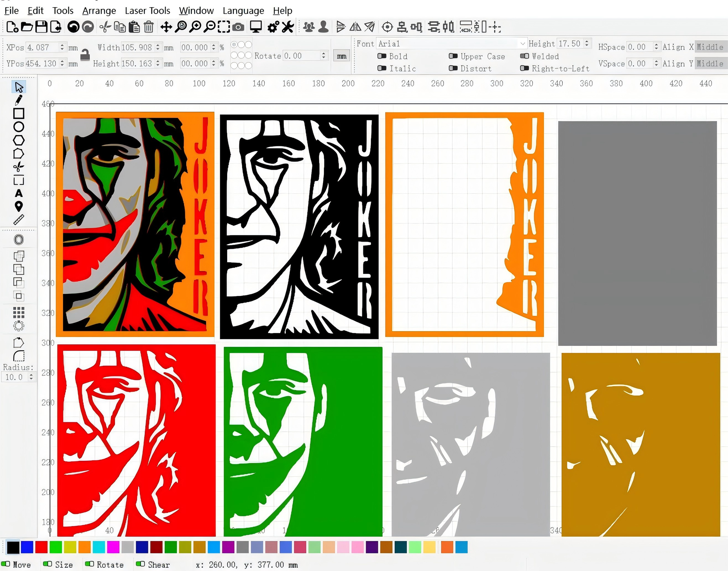Open the Align Y Middle dropdown
The image size is (728, 571).
[711, 63]
